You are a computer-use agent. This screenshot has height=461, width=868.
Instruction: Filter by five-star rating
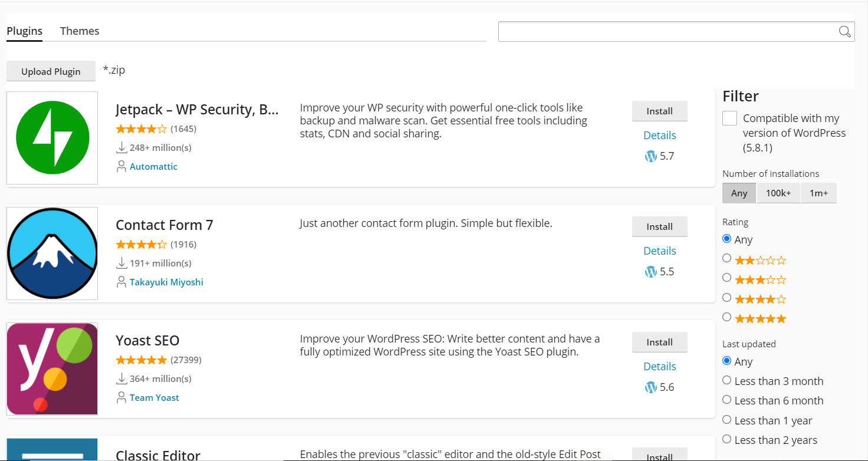point(726,317)
